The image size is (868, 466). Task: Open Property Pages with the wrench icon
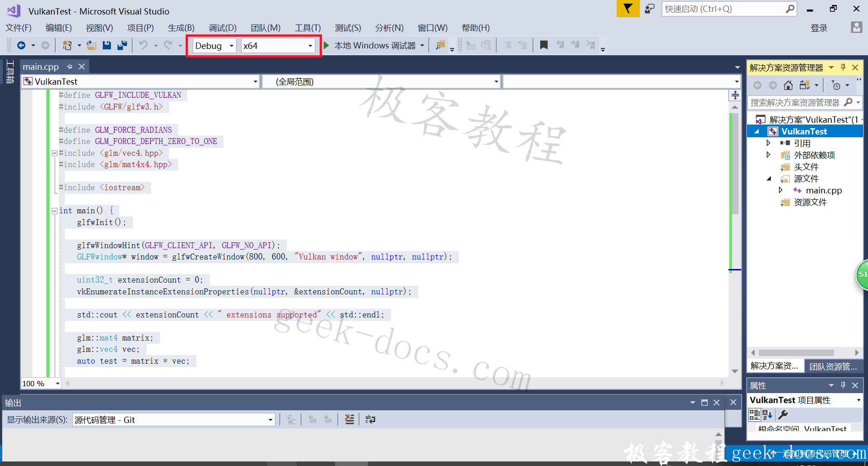[x=783, y=414]
